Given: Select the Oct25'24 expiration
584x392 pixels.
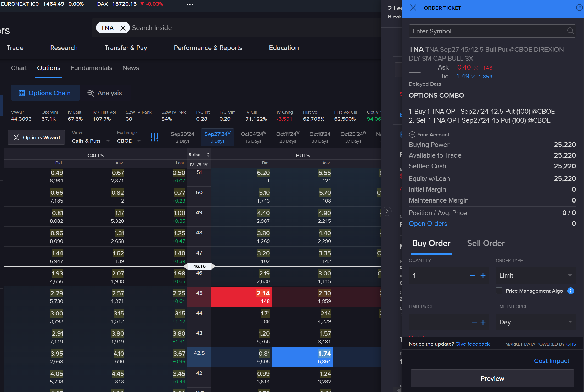Looking at the screenshot, I should point(353,137).
